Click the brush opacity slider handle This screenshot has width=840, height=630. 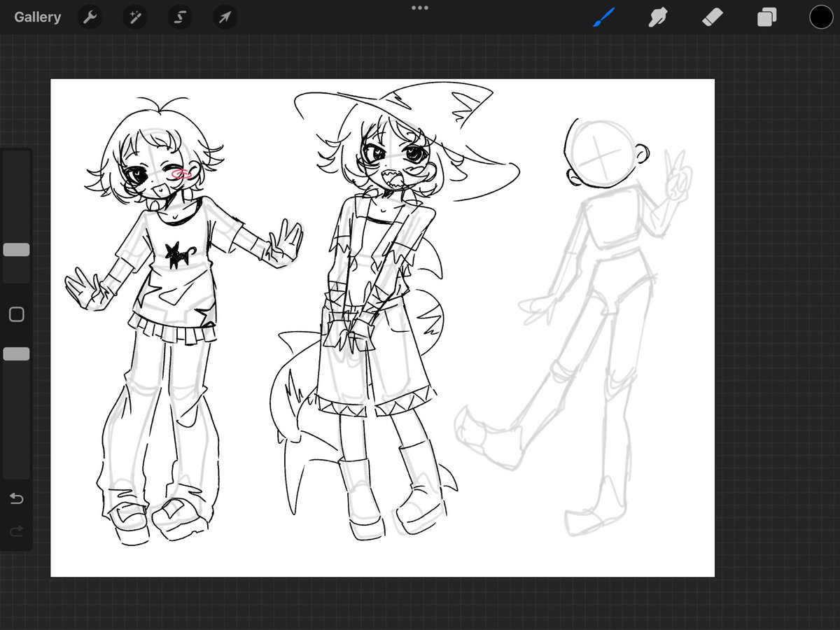tap(16, 354)
